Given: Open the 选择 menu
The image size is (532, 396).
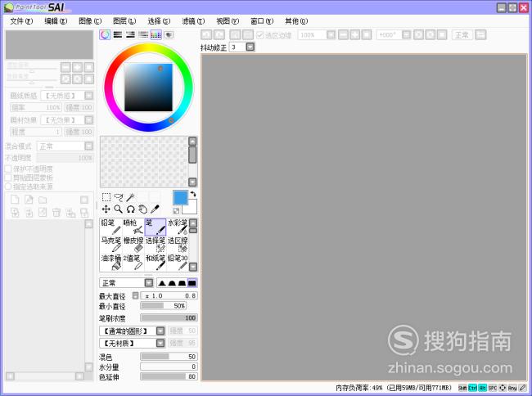Looking at the screenshot, I should (159, 21).
